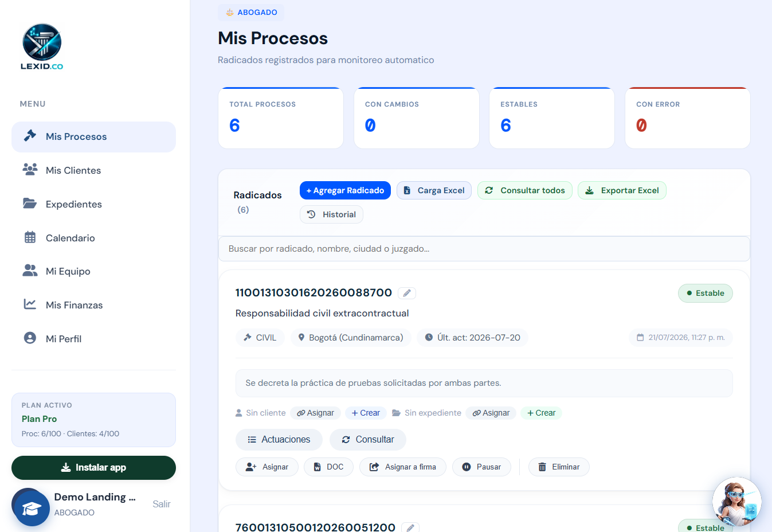Open Mis Clientes menu item

tap(93, 170)
